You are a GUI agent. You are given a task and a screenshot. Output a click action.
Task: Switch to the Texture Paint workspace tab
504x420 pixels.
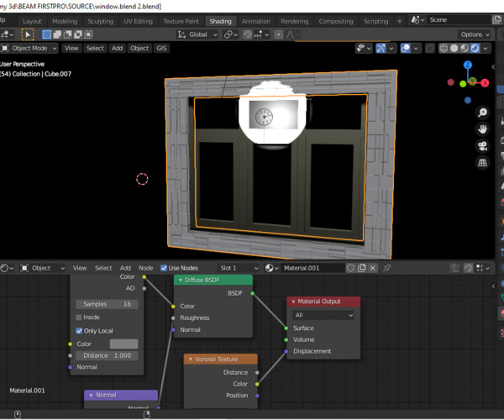coord(181,21)
